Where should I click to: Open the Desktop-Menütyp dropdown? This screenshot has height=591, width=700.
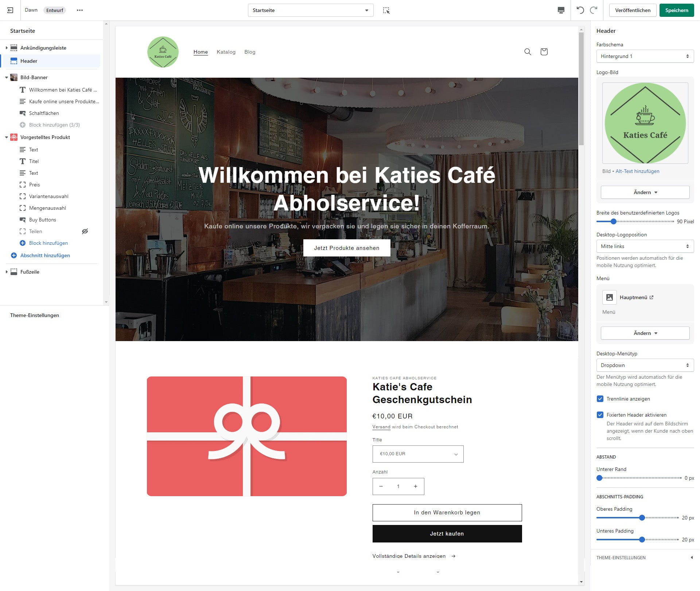point(644,365)
